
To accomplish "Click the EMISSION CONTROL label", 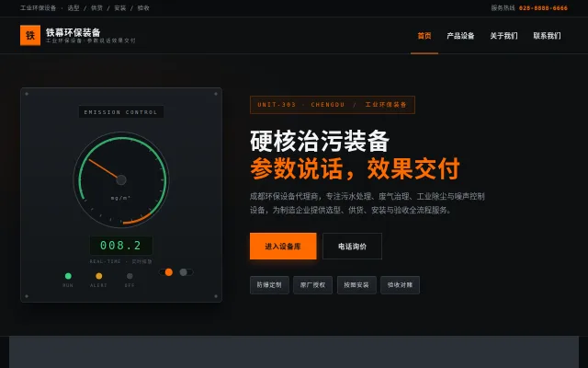I will [120, 112].
